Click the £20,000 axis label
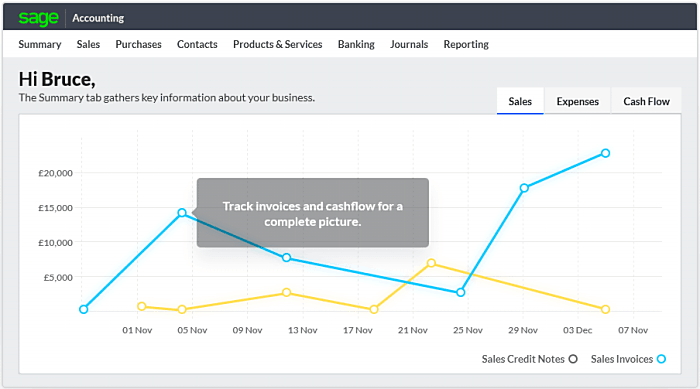This screenshot has width=700, height=389. [55, 173]
